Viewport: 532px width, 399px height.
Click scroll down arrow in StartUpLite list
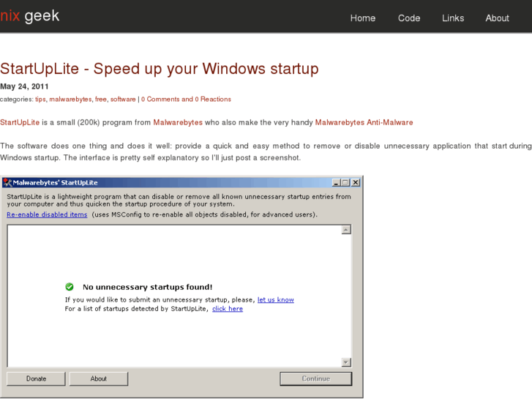[345, 362]
